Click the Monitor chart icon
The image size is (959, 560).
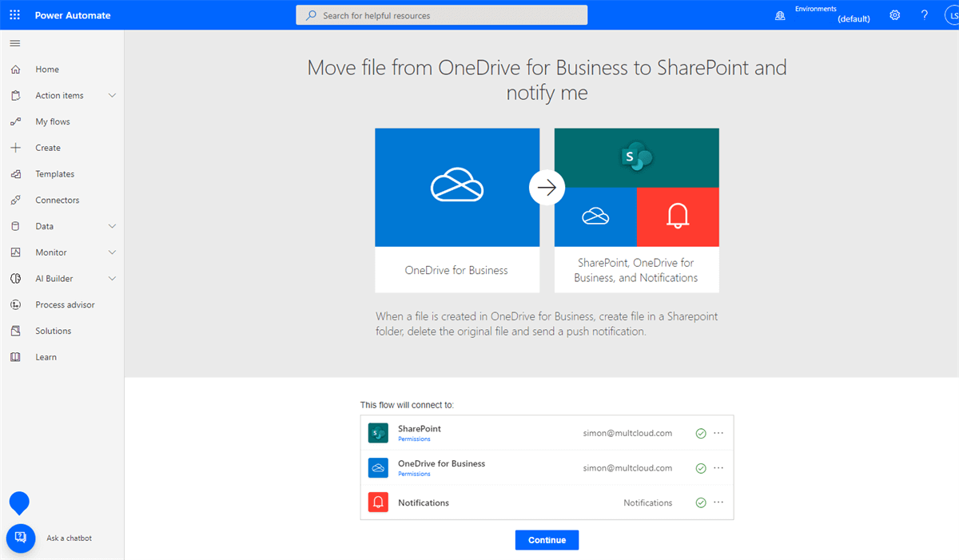pos(16,252)
